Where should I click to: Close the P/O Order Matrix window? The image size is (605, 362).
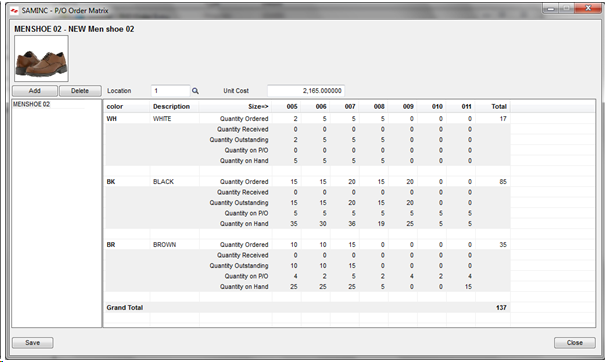pos(588,8)
